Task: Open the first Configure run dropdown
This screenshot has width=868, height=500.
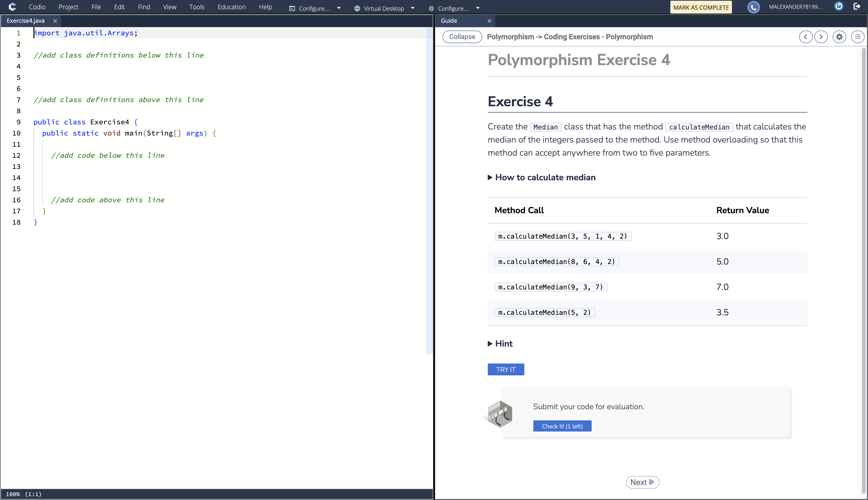Action: point(339,8)
